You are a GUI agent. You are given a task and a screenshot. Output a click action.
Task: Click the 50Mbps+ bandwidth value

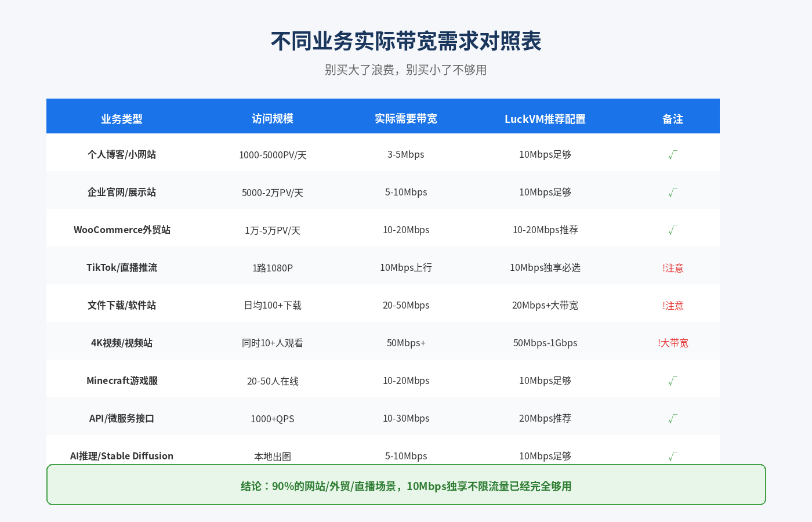click(406, 343)
